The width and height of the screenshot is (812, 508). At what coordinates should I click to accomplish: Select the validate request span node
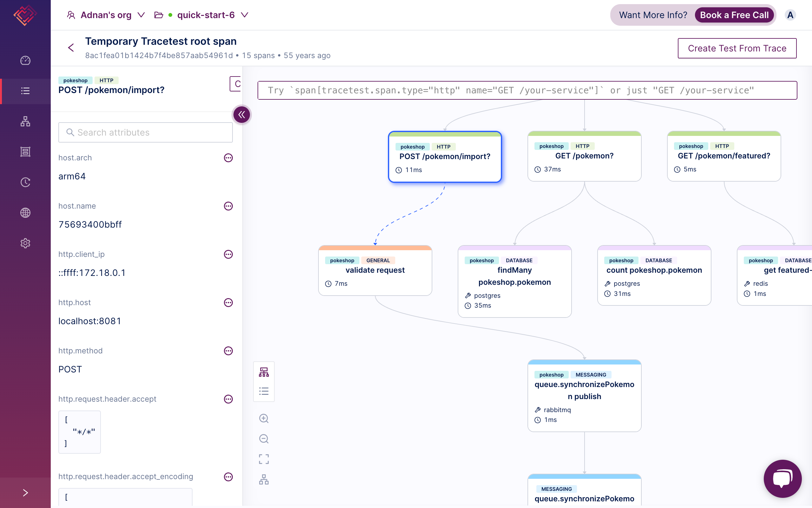click(375, 271)
